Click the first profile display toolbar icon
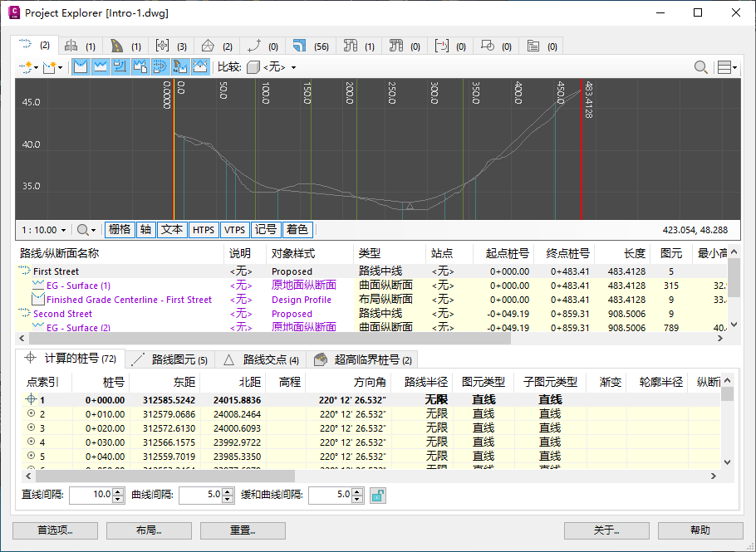Screen dimensions: 756x552 [x=81, y=66]
